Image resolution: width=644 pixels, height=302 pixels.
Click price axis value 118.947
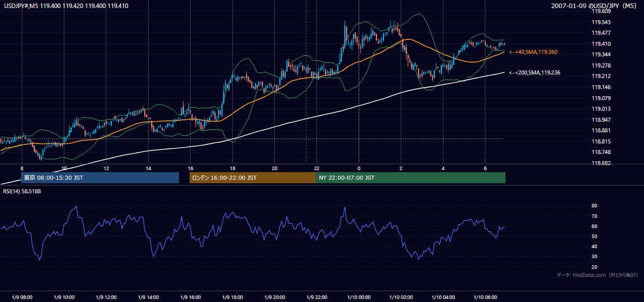[x=601, y=120]
